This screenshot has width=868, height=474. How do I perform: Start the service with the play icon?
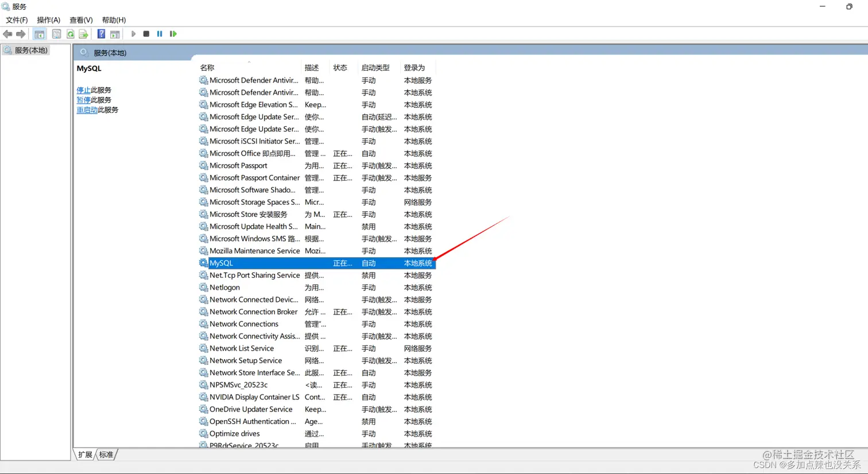[133, 34]
